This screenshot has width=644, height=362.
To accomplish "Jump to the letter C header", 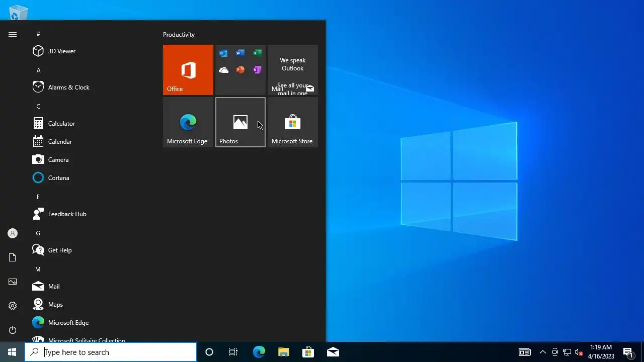I will pos(38,107).
